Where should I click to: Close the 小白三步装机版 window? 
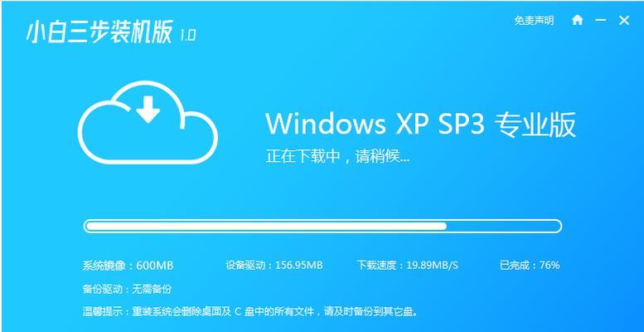[x=624, y=20]
